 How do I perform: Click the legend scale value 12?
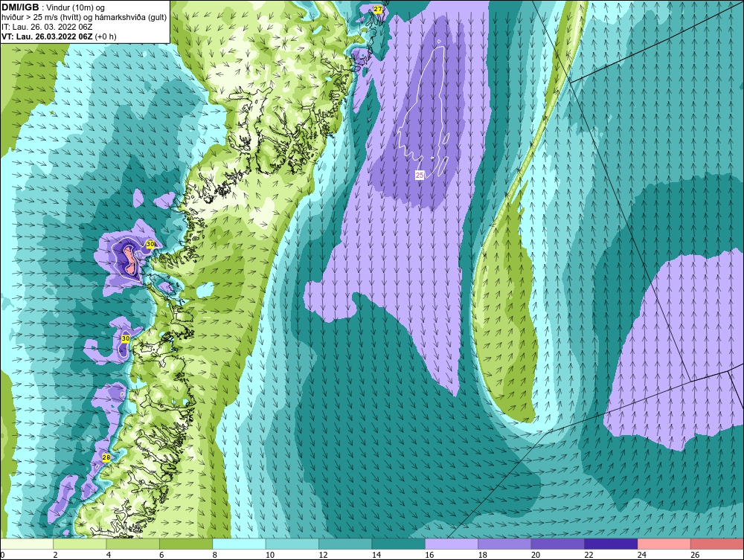coord(323,555)
